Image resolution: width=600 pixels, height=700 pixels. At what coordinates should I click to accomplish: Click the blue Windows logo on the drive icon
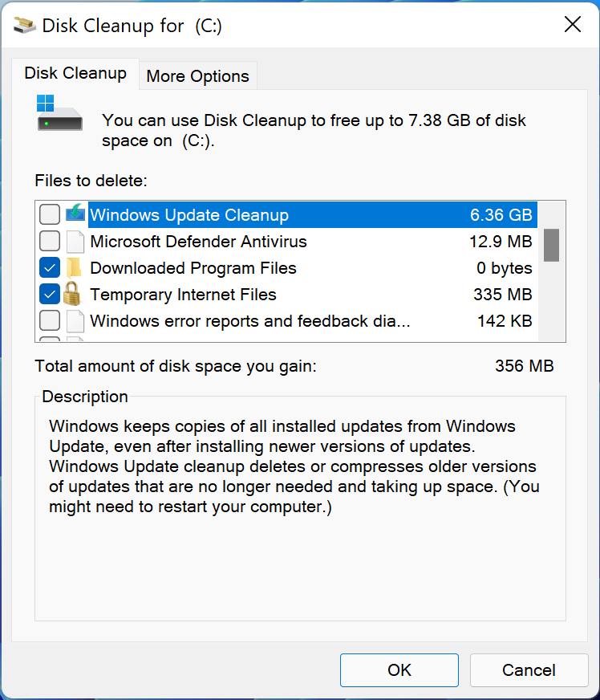click(x=46, y=103)
